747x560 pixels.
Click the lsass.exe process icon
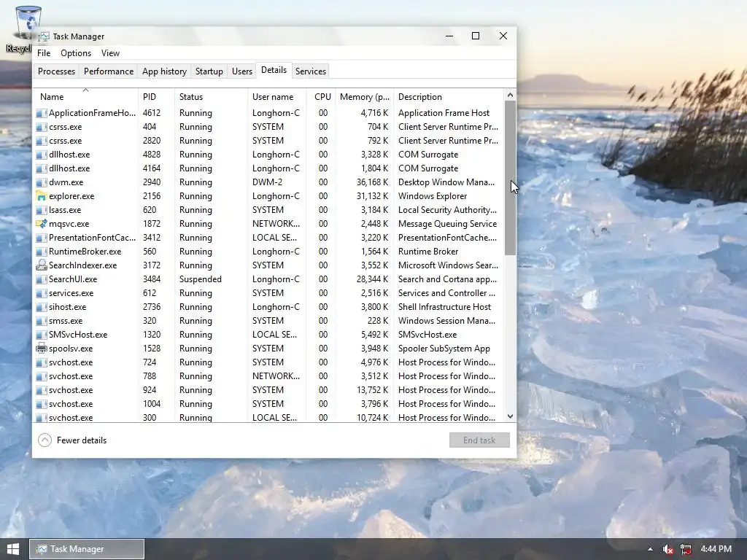click(x=42, y=210)
